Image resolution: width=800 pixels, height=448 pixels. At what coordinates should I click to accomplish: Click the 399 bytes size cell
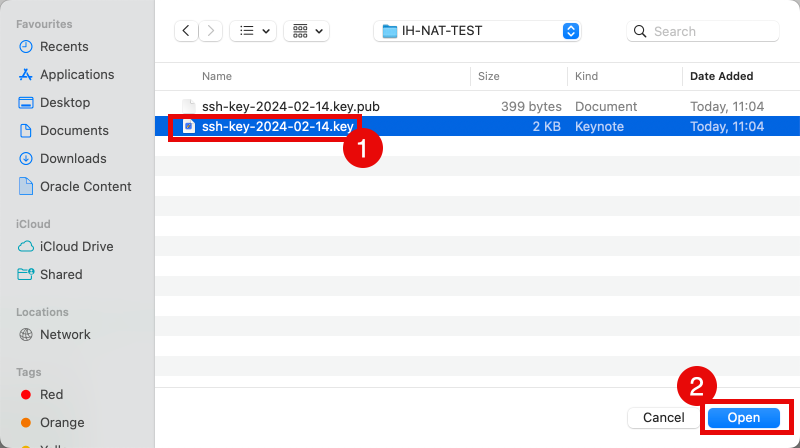(531, 107)
